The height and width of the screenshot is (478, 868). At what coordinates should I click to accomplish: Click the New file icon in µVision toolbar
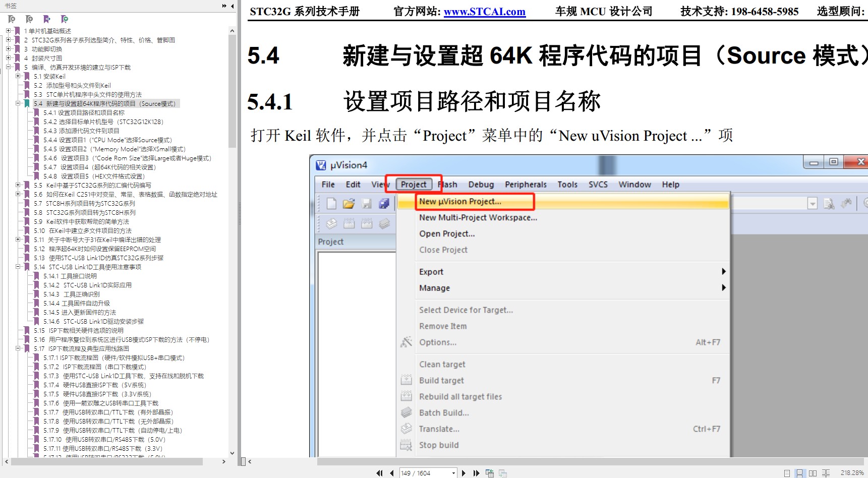(331, 203)
